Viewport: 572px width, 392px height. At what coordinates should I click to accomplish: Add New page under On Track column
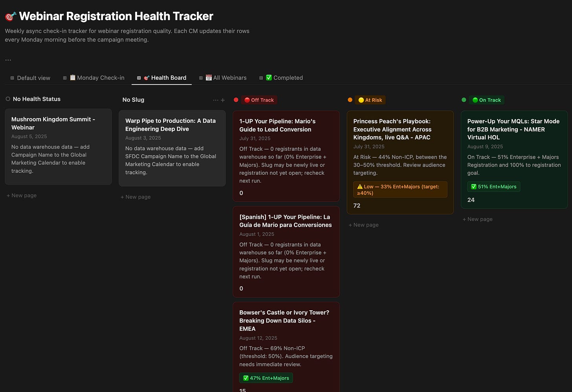click(478, 219)
